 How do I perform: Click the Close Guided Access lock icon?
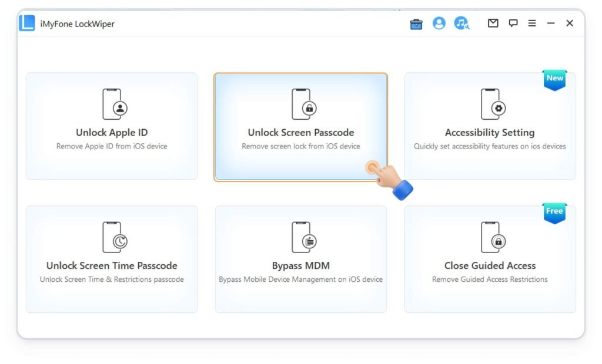(x=493, y=237)
